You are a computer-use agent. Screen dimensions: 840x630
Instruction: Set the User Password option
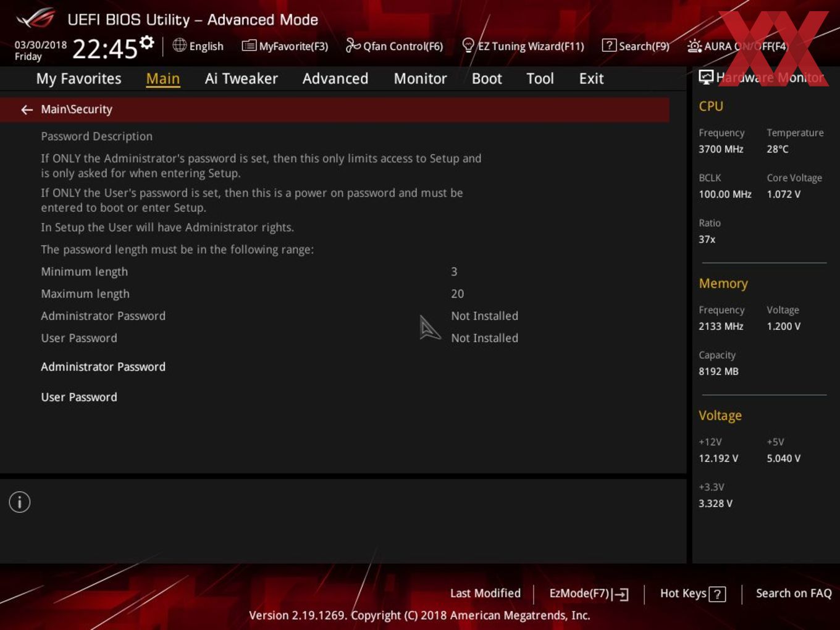point(79,397)
